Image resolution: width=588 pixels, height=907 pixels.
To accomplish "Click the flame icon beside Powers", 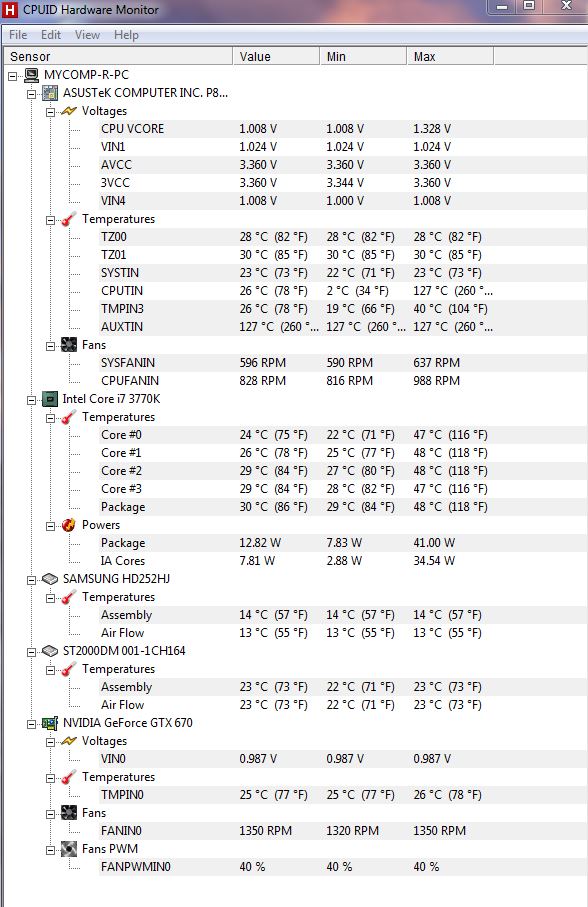I will pyautogui.click(x=69, y=525).
